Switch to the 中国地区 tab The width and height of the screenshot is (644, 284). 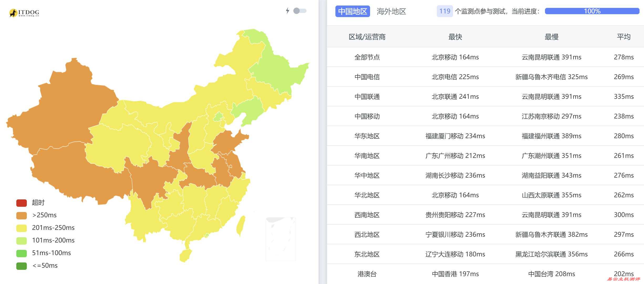[352, 11]
